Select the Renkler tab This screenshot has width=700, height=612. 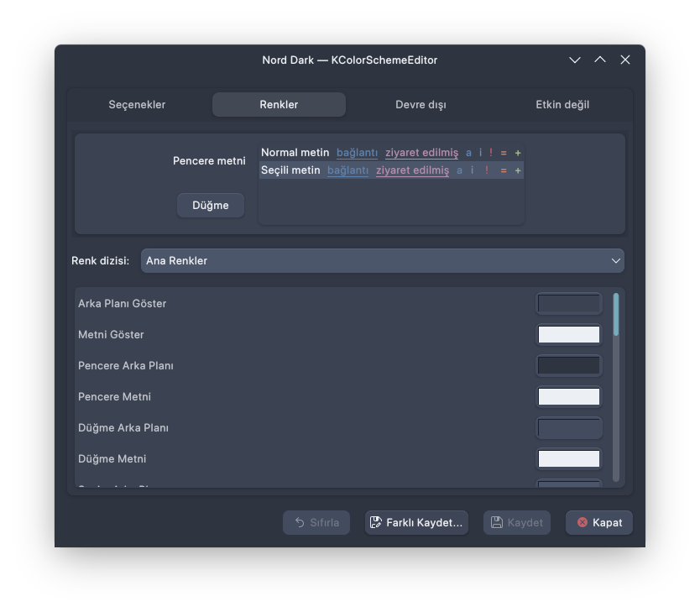(279, 104)
